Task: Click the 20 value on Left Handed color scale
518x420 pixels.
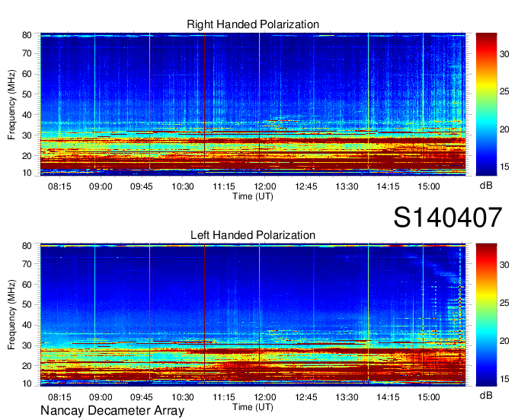Action: [504, 340]
